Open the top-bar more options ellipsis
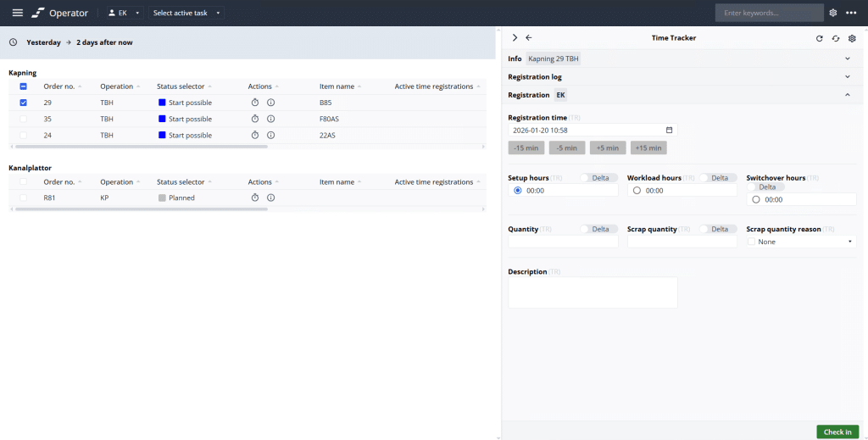868x440 pixels. click(x=851, y=13)
